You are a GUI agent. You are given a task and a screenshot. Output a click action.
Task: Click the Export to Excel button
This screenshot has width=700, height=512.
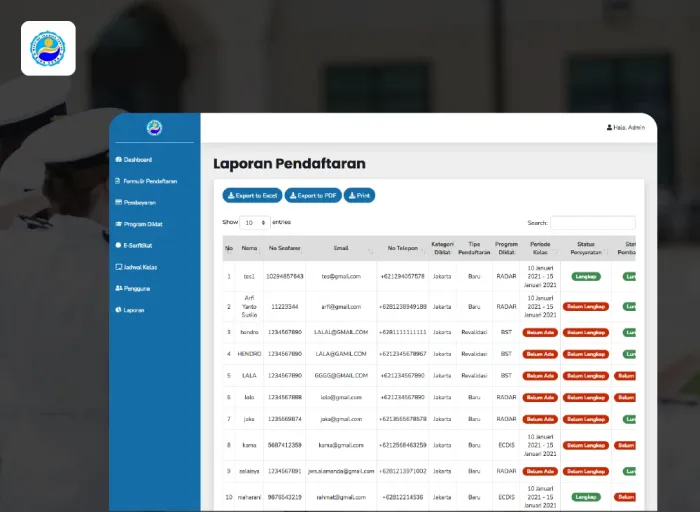[x=252, y=196]
